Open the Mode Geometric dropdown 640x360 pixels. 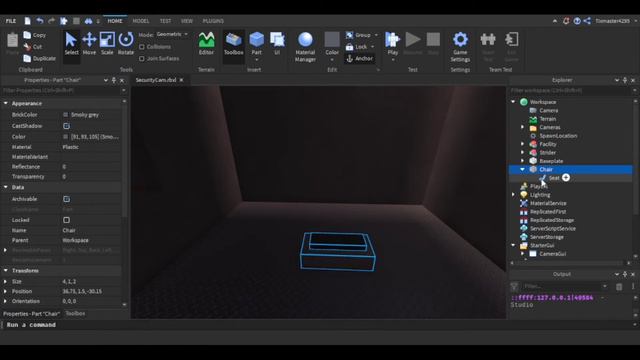tap(172, 34)
